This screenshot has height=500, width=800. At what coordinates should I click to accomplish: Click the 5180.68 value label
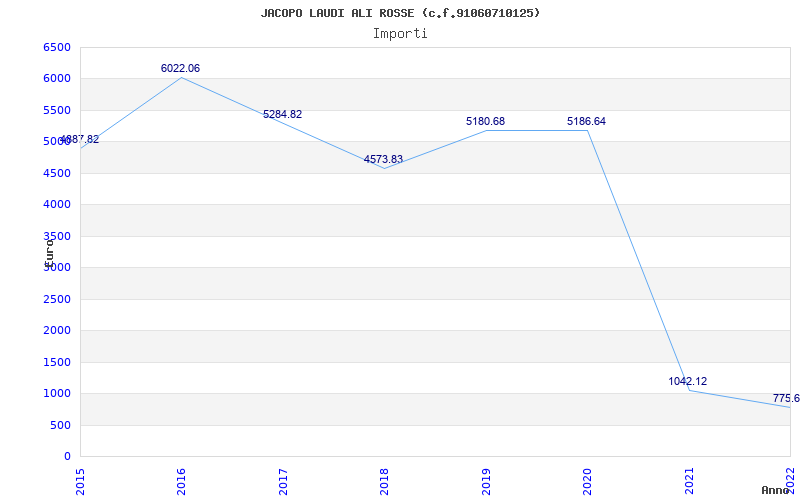click(x=485, y=122)
